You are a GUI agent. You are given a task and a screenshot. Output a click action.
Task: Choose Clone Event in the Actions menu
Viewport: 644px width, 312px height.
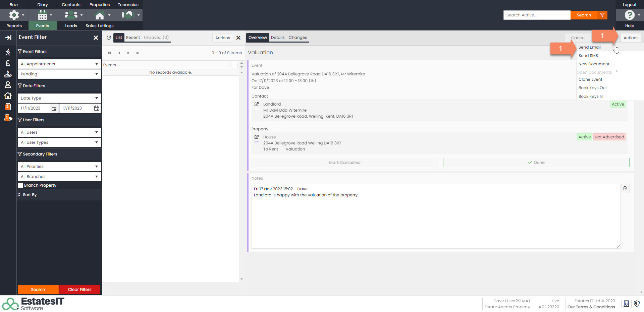point(590,79)
